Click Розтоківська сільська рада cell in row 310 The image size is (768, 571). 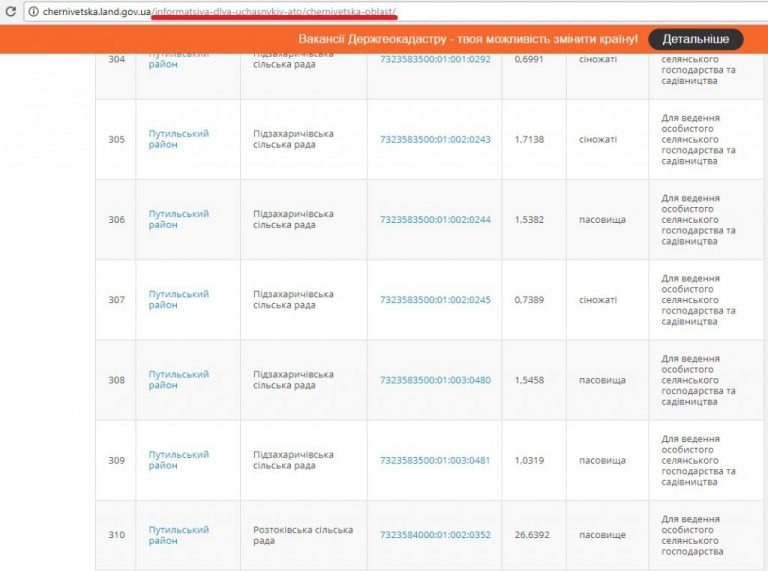pos(302,535)
